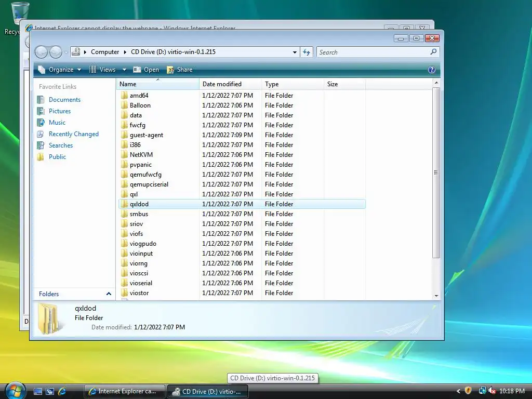Open Pictures favorite link
532x399 pixels.
tap(60, 111)
